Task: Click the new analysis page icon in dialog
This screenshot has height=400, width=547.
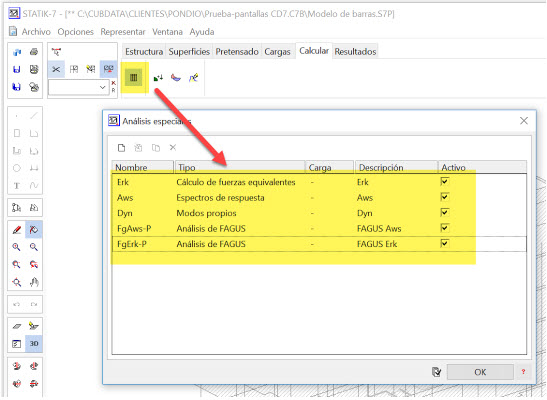Action: [121, 148]
